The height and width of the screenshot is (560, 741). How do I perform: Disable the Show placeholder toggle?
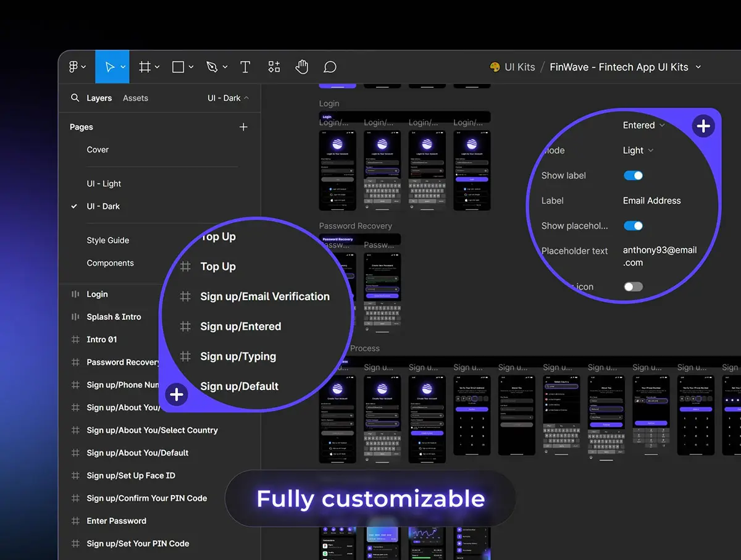(x=633, y=226)
